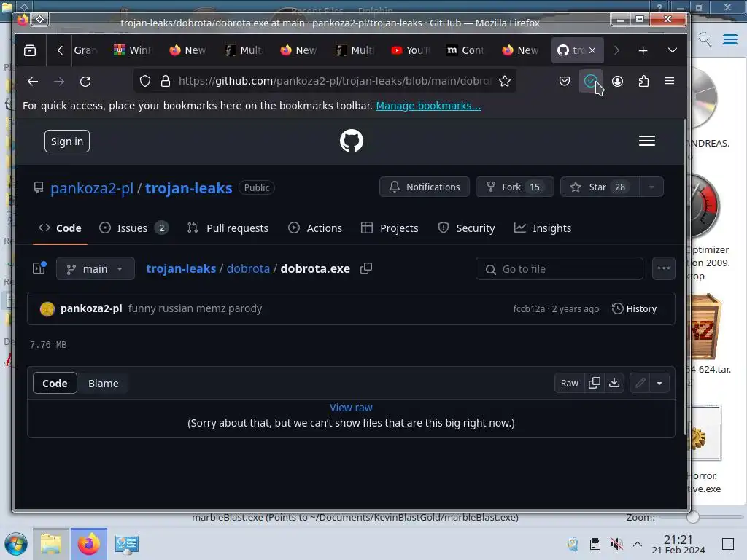This screenshot has height=560, width=747.
Task: Open commit fccb12a hash link
Action: [x=529, y=308]
